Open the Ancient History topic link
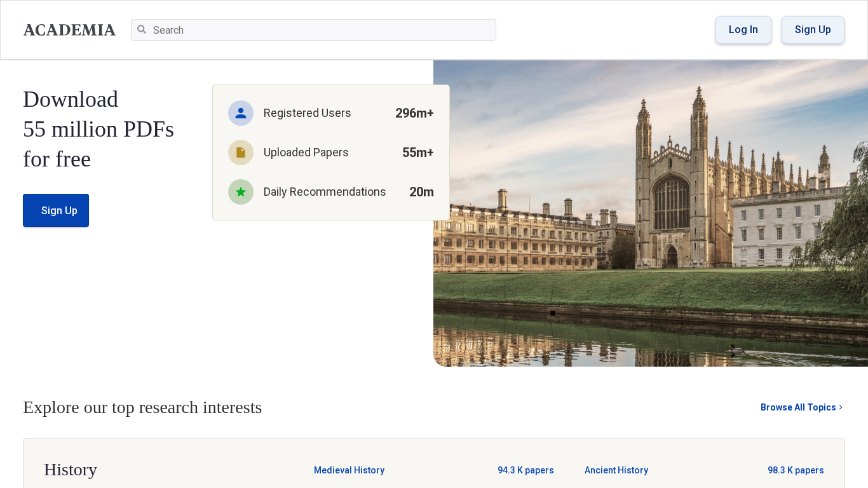 pyautogui.click(x=616, y=470)
